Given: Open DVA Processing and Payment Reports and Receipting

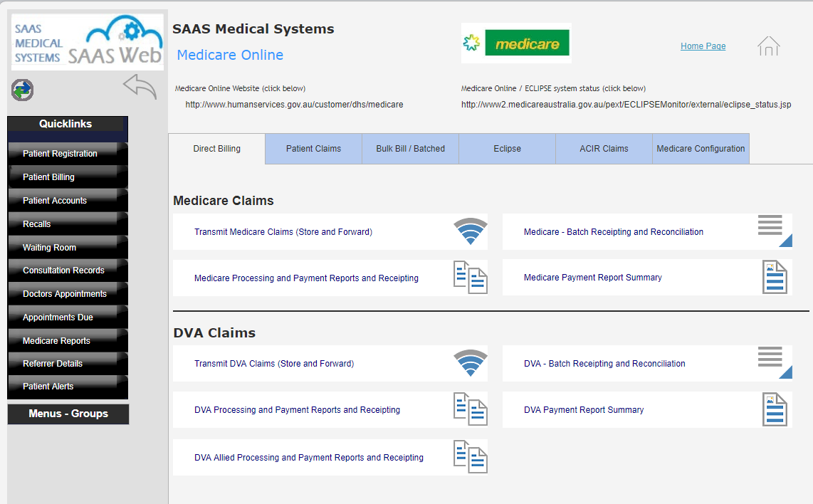Looking at the screenshot, I should (x=297, y=409).
